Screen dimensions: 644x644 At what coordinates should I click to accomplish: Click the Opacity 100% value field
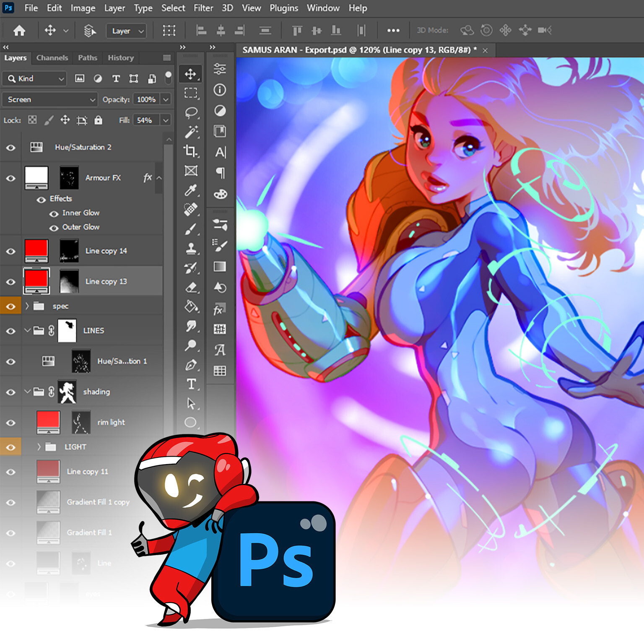point(146,99)
